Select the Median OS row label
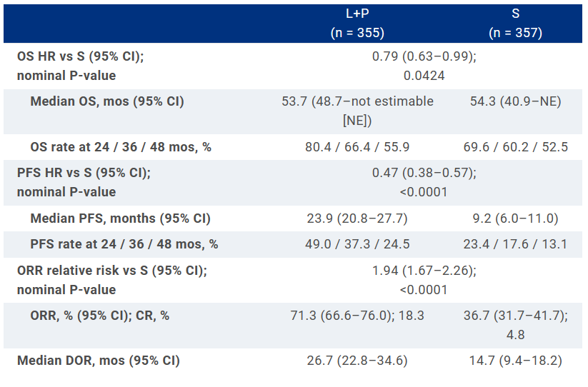The height and width of the screenshot is (387, 588). point(107,101)
